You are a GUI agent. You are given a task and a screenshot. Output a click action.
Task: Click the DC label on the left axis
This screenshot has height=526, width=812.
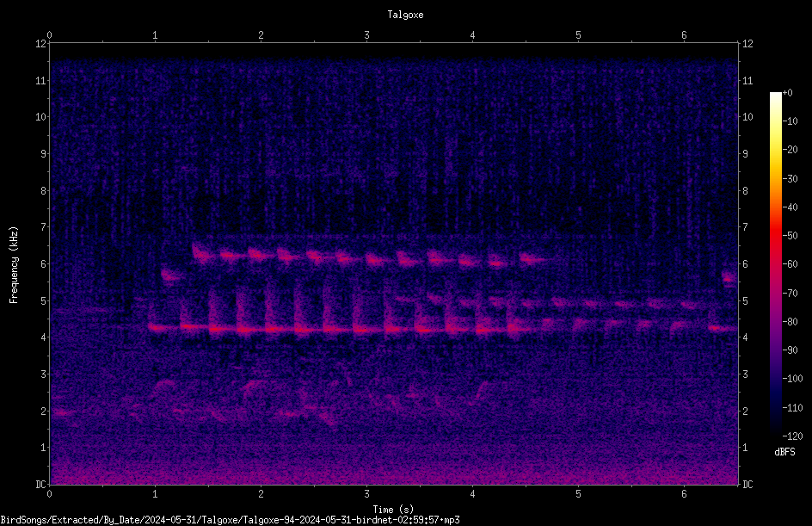tap(41, 485)
